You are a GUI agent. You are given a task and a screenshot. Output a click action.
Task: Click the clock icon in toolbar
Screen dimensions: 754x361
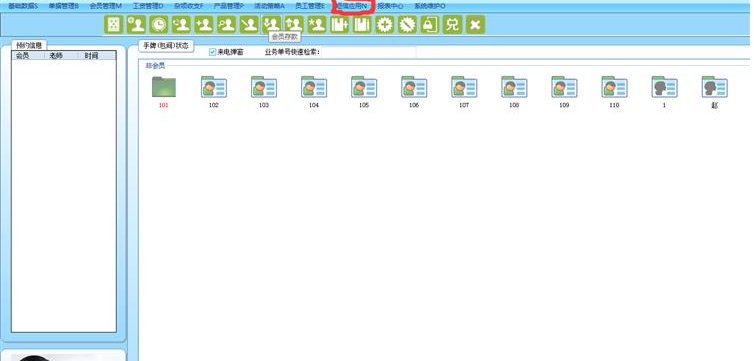point(159,25)
